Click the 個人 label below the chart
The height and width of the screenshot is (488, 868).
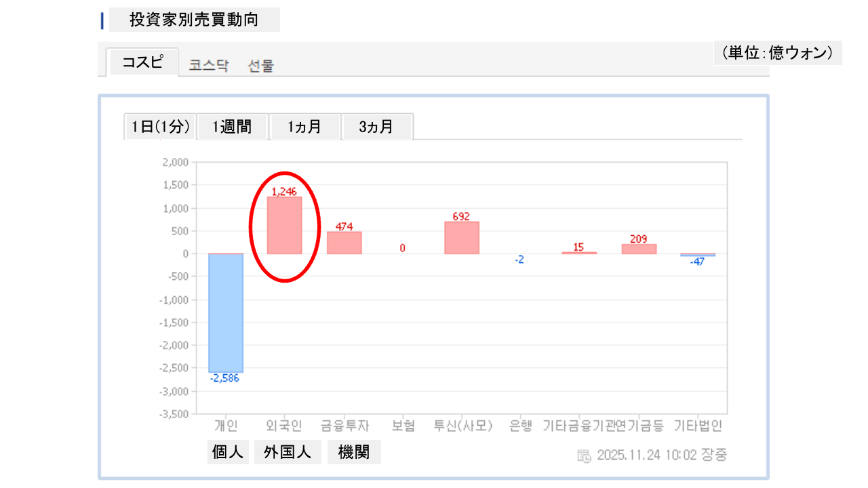click(x=227, y=452)
